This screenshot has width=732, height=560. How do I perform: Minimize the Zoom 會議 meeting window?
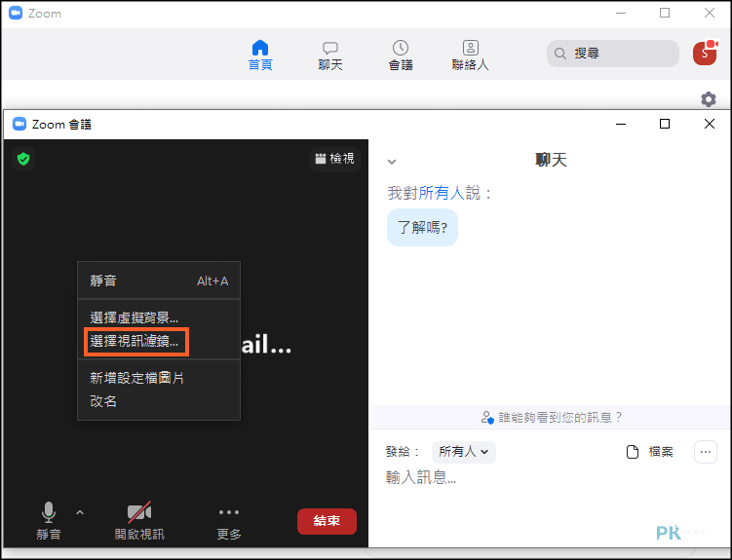click(x=621, y=124)
